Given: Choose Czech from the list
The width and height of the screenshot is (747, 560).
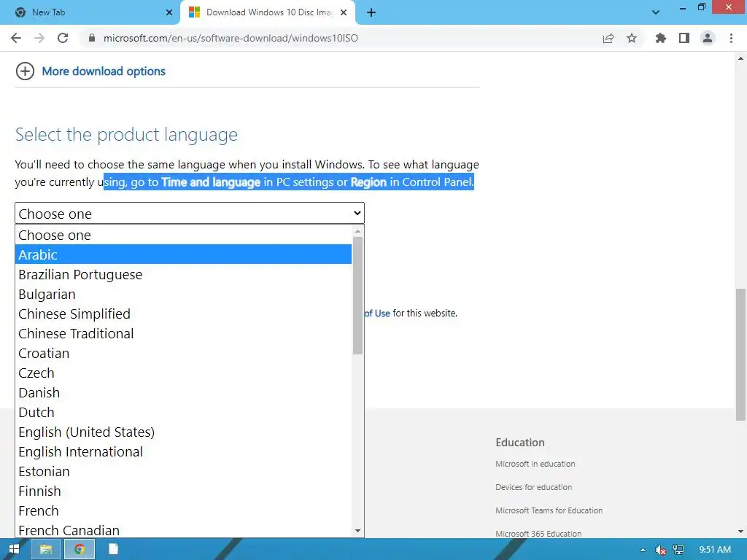Looking at the screenshot, I should 183,373.
